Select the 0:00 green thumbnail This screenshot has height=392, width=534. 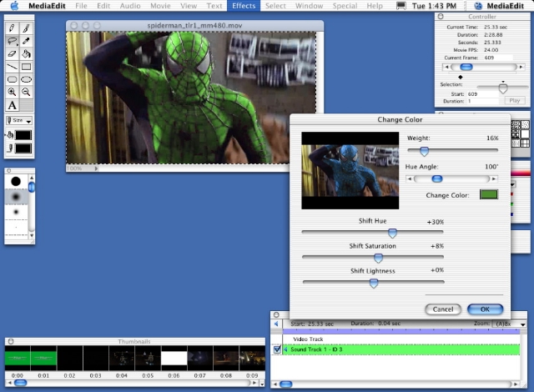[18, 358]
